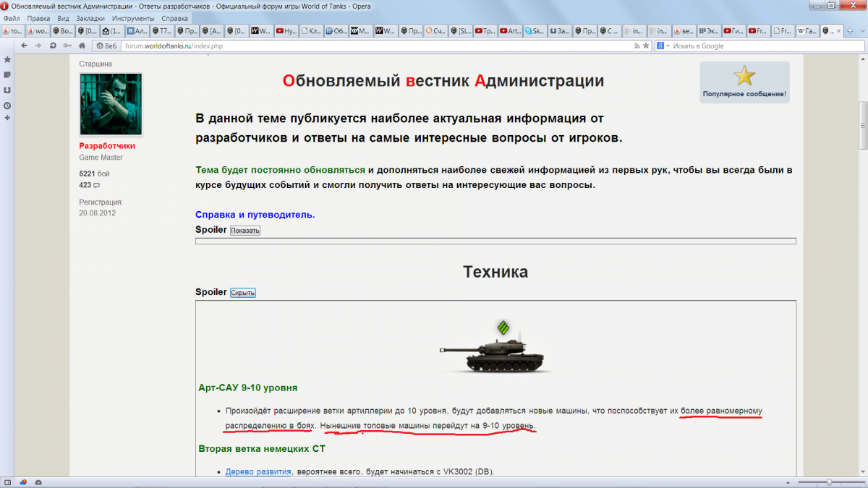Expand spoiler using Показать button

(244, 231)
